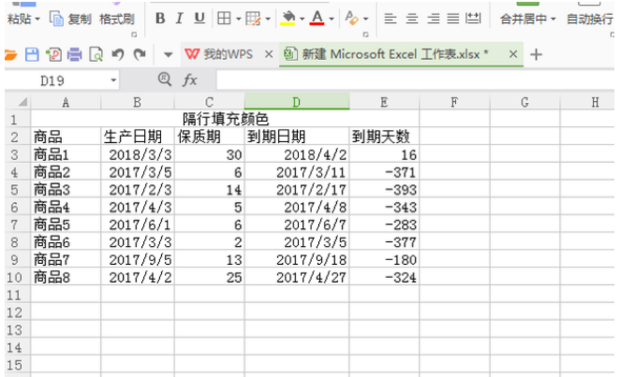620x377 pixels.
Task: Select the cell -371
Action: (384, 172)
